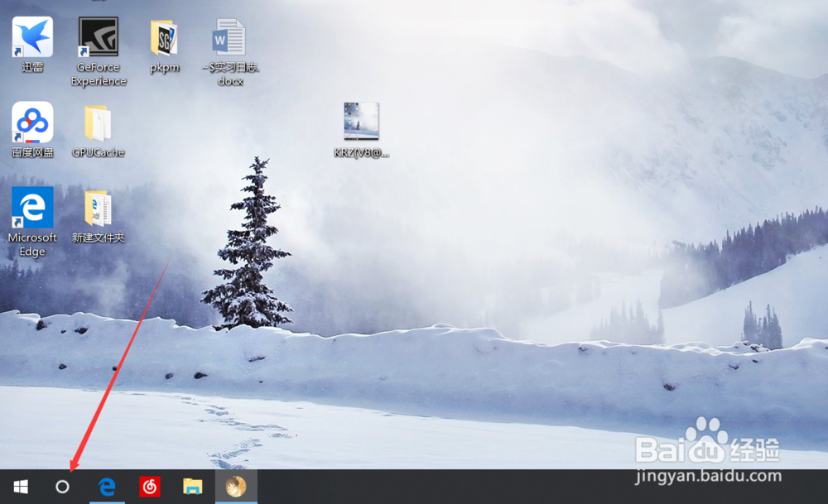828x504 pixels.
Task: Click the pkpm label text
Action: [x=164, y=68]
